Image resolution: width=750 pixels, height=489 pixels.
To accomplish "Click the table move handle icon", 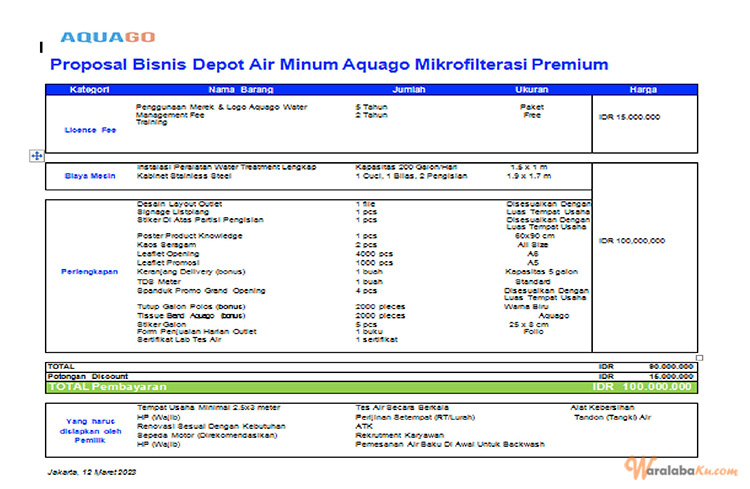I will click(x=37, y=156).
